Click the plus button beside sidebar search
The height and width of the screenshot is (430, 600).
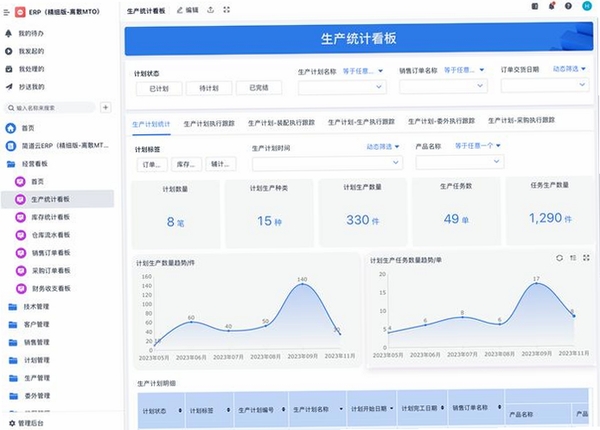click(x=106, y=108)
